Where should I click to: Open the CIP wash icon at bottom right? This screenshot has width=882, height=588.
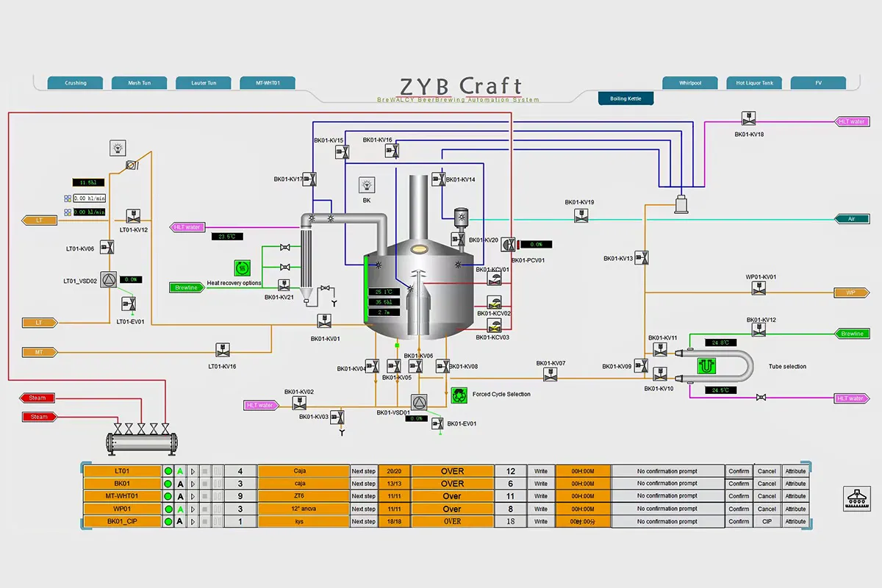coord(856,499)
